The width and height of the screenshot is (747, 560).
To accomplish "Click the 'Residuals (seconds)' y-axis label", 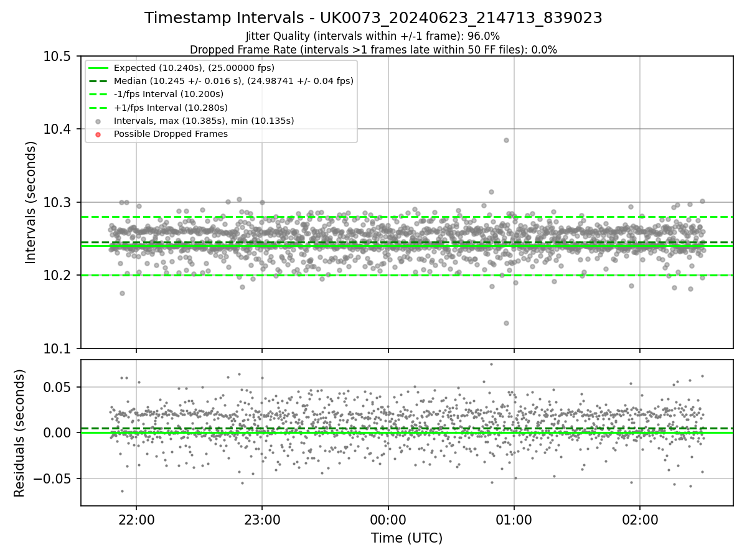I will (x=19, y=433).
